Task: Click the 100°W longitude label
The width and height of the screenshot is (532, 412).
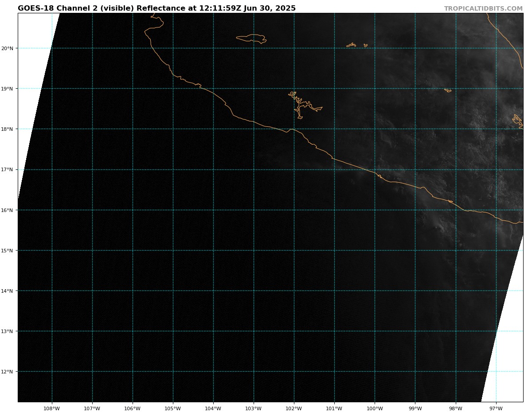Action: pos(375,408)
